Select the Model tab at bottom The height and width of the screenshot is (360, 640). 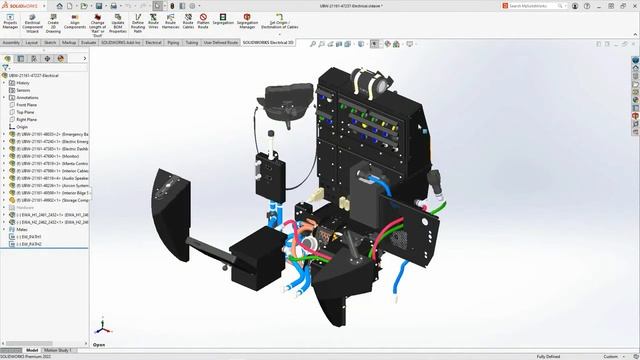coord(32,350)
